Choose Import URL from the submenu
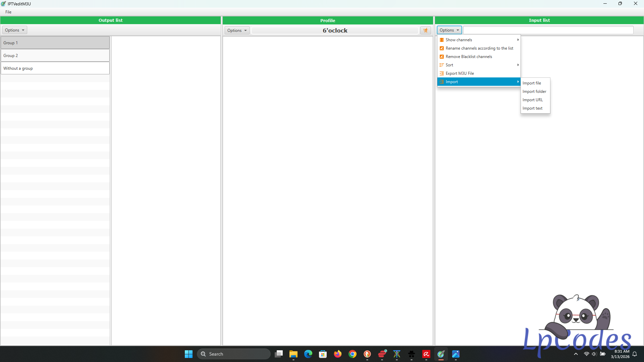Screen dimensions: 644x362 pyautogui.click(x=532, y=100)
